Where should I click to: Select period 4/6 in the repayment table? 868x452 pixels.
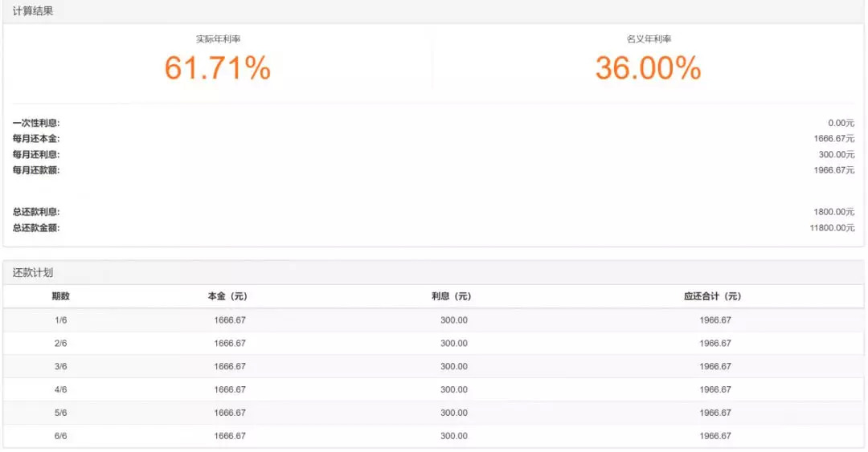pyautogui.click(x=61, y=390)
